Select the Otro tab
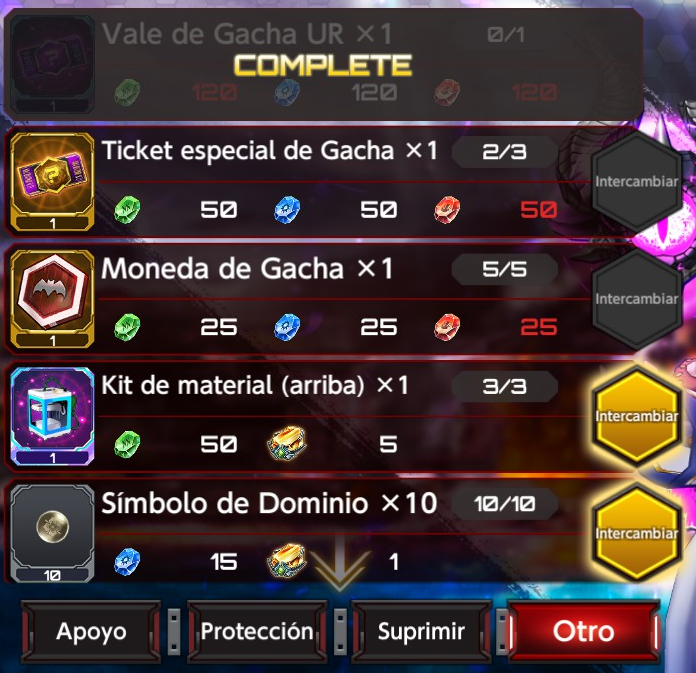The width and height of the screenshot is (696, 673). pos(584,632)
